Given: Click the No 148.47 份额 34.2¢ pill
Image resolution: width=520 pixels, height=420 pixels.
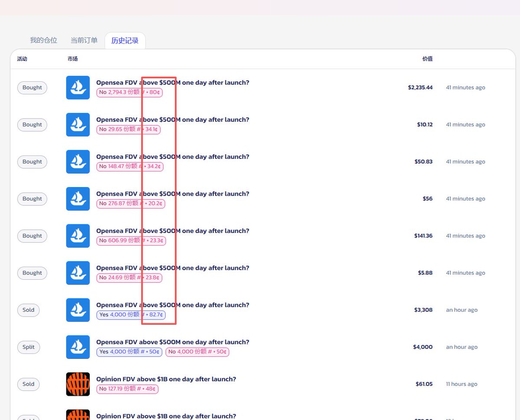Looking at the screenshot, I should (x=130, y=166).
